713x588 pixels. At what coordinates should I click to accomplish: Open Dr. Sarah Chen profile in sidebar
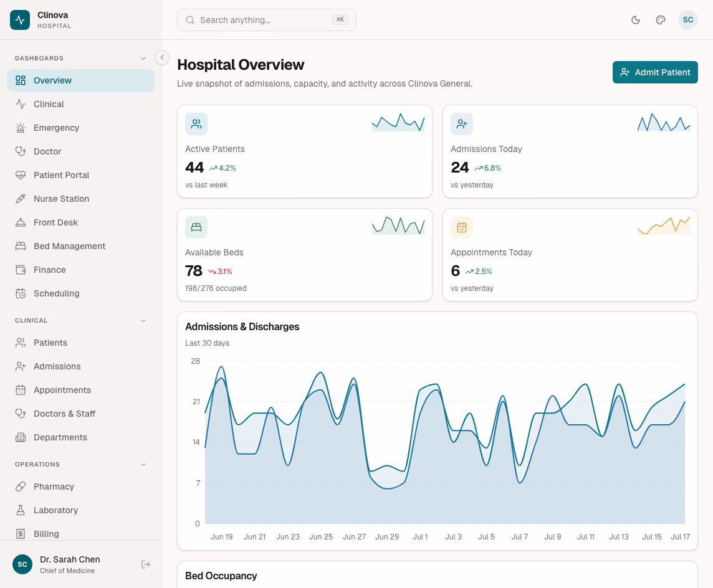click(x=70, y=564)
